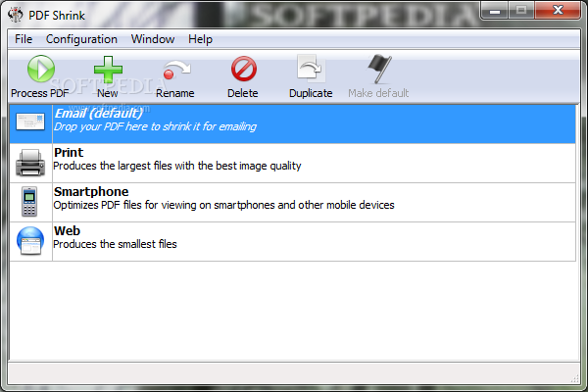
Task: Close the PDF Shrink window
Action: point(558,10)
